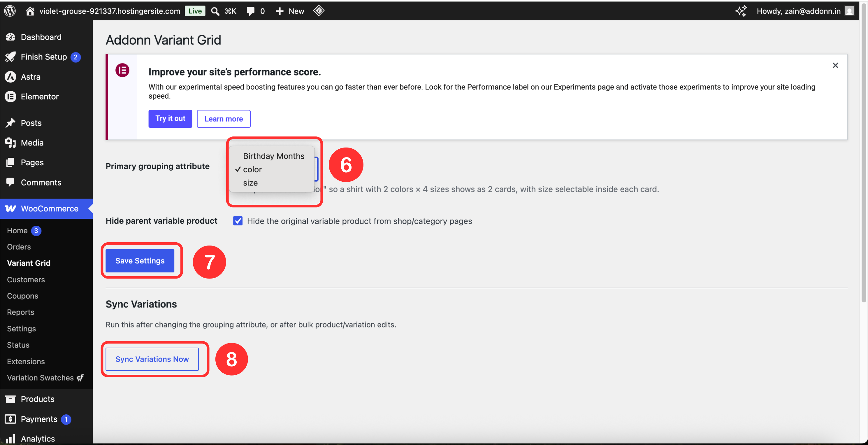Toggle Hide parent variable product checkbox

pyautogui.click(x=238, y=221)
